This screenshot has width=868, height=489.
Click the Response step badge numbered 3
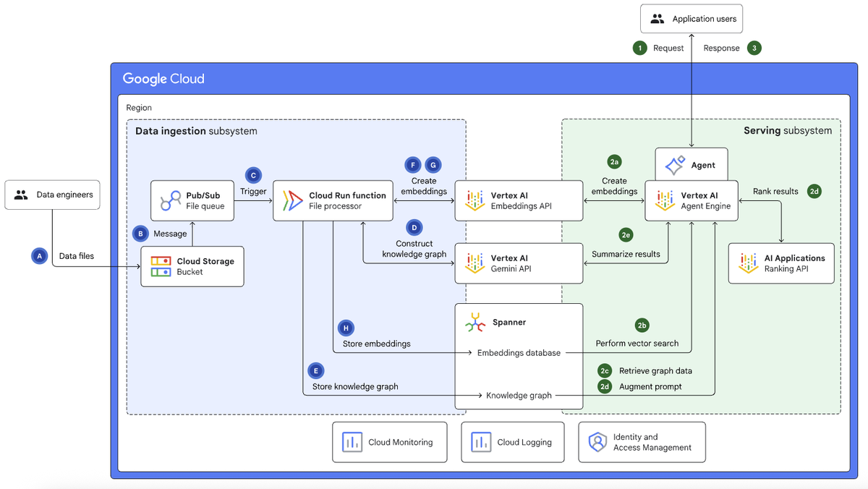(754, 48)
